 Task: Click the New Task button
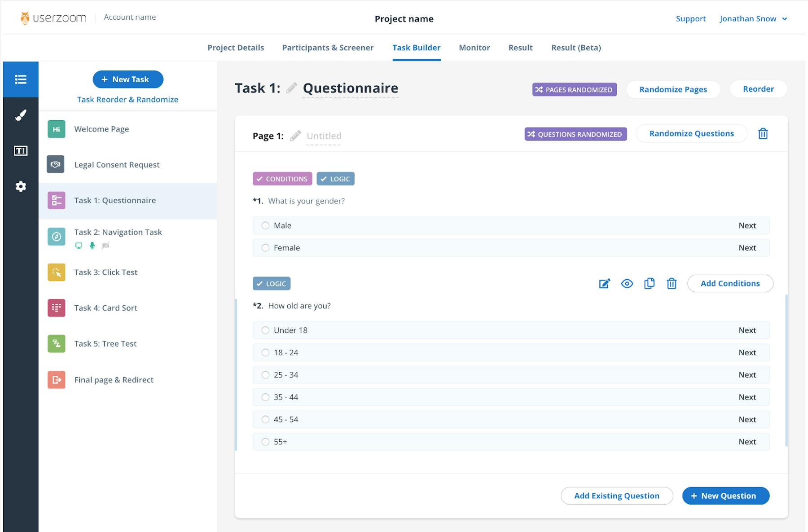point(128,79)
